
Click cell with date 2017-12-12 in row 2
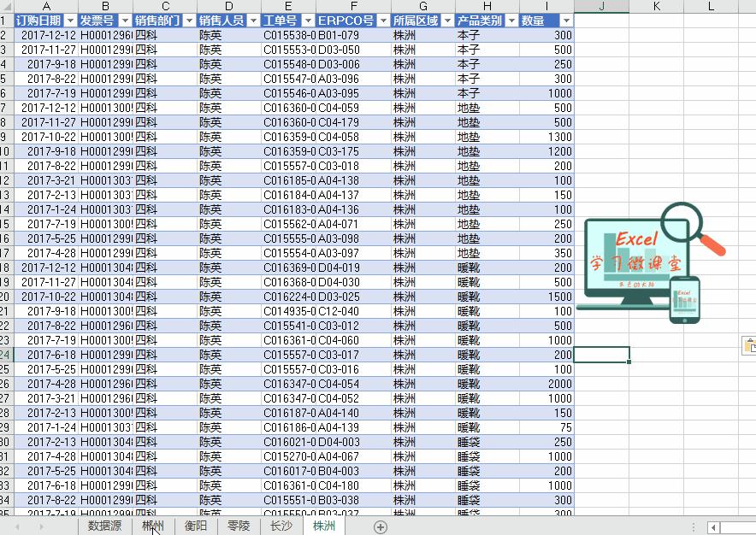(46, 35)
